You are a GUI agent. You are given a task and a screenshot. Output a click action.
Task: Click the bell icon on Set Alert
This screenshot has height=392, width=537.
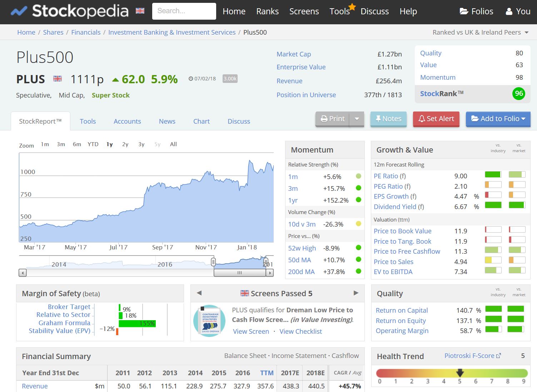pos(422,119)
